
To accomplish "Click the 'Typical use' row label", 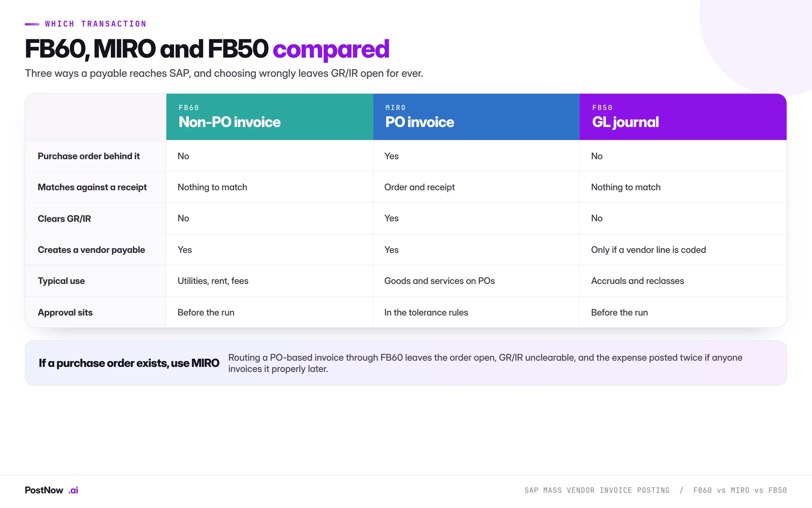I will 61,281.
